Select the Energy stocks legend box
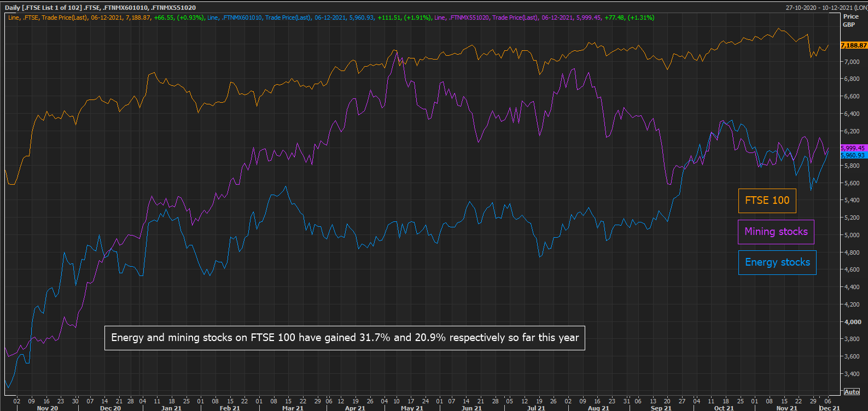The height and width of the screenshot is (411, 868). point(777,262)
